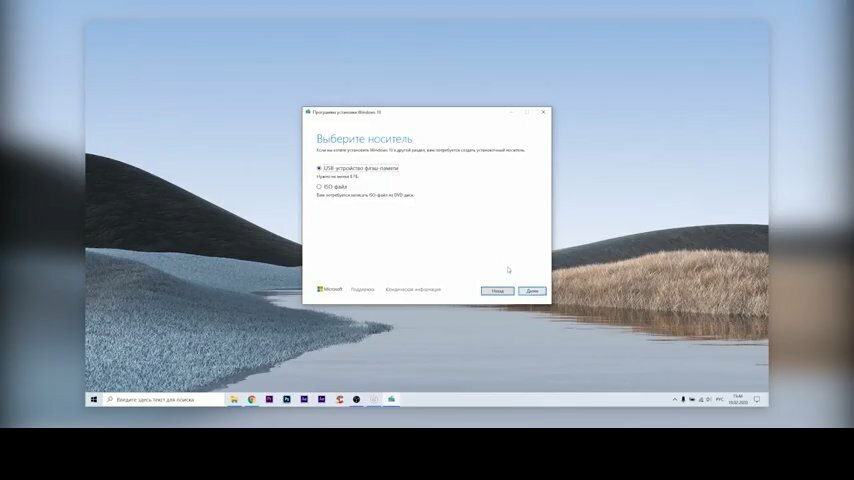This screenshot has height=480, width=854.
Task: Open the Юридическая информация legal link
Action: [x=413, y=289]
